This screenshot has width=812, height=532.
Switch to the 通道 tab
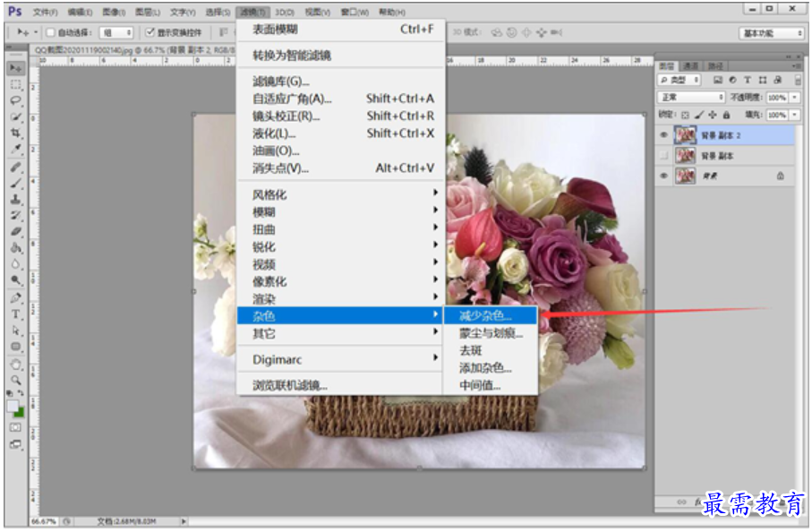(x=690, y=66)
